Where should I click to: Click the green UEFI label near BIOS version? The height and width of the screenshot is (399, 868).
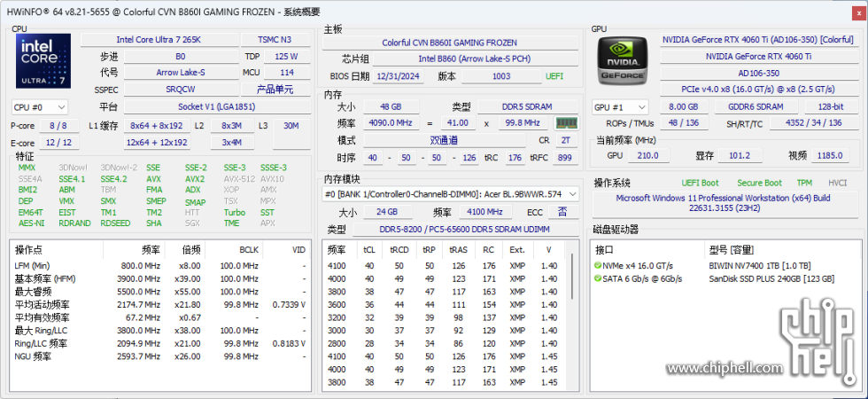[554, 76]
